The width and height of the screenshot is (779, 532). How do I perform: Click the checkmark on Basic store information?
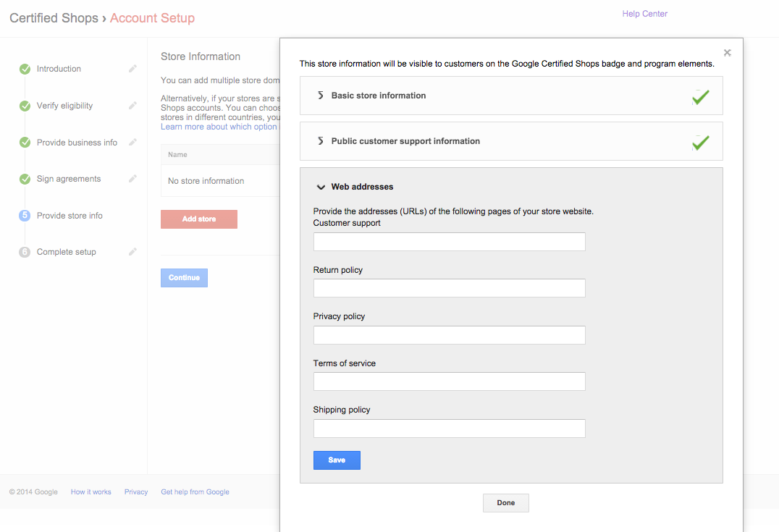(701, 97)
